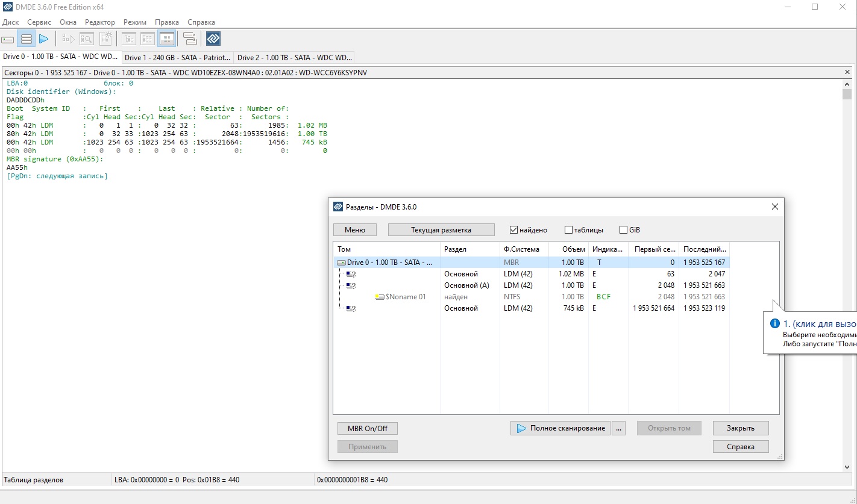Toggle the GiB units checkbox
The width and height of the screenshot is (857, 504).
pyautogui.click(x=624, y=230)
